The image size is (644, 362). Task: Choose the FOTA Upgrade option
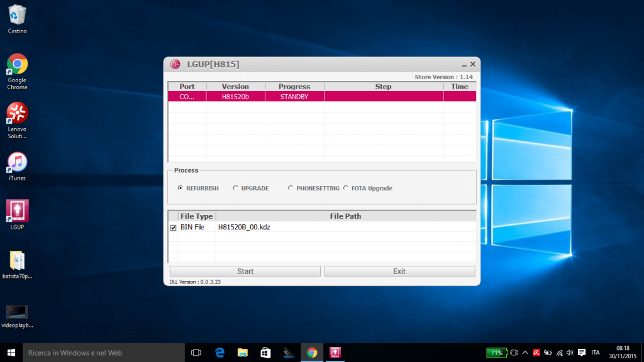coord(346,187)
